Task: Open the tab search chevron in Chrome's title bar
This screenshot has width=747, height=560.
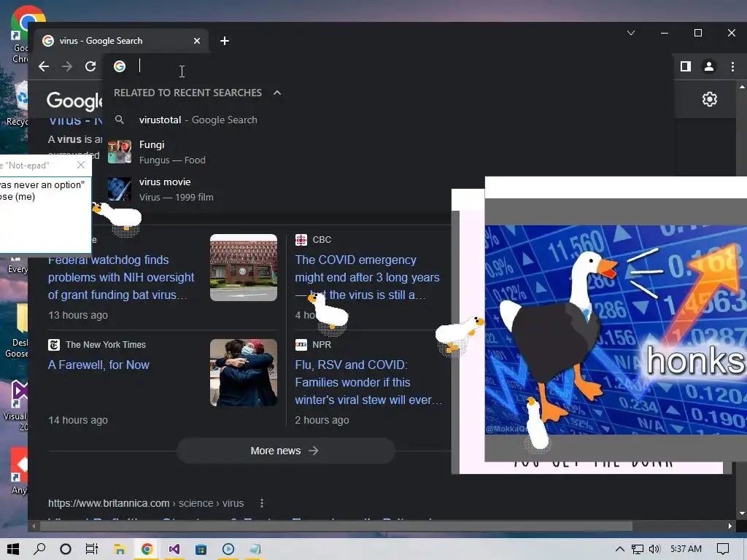Action: coord(631,33)
